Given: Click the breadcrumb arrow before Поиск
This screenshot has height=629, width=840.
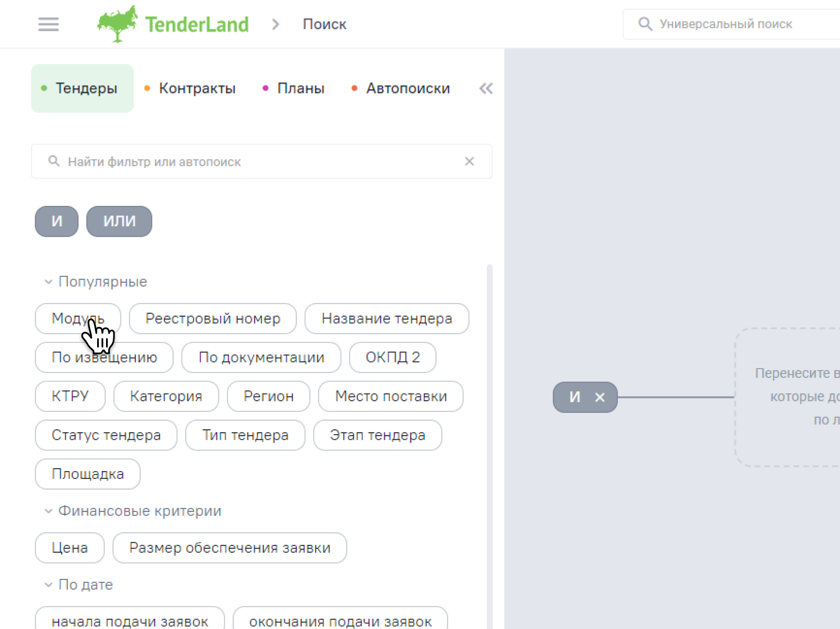Looking at the screenshot, I should click(x=276, y=24).
